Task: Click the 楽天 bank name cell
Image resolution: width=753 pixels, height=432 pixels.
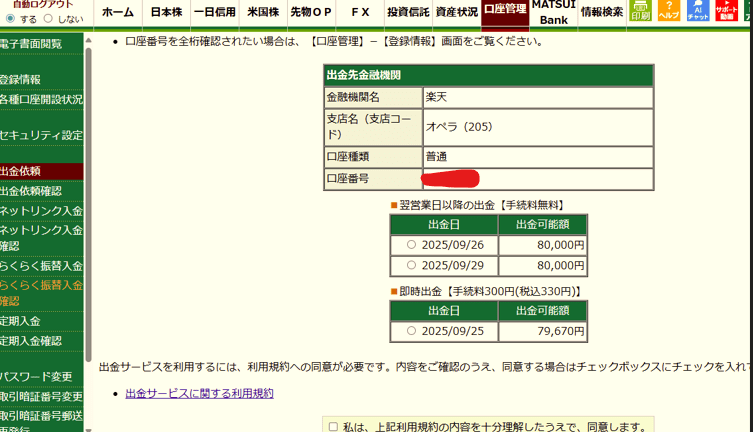Action: [x=538, y=97]
